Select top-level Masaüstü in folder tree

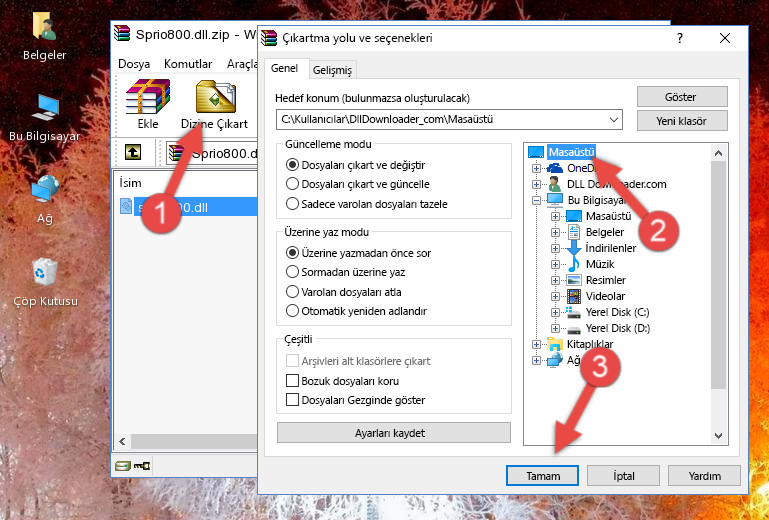pos(571,152)
